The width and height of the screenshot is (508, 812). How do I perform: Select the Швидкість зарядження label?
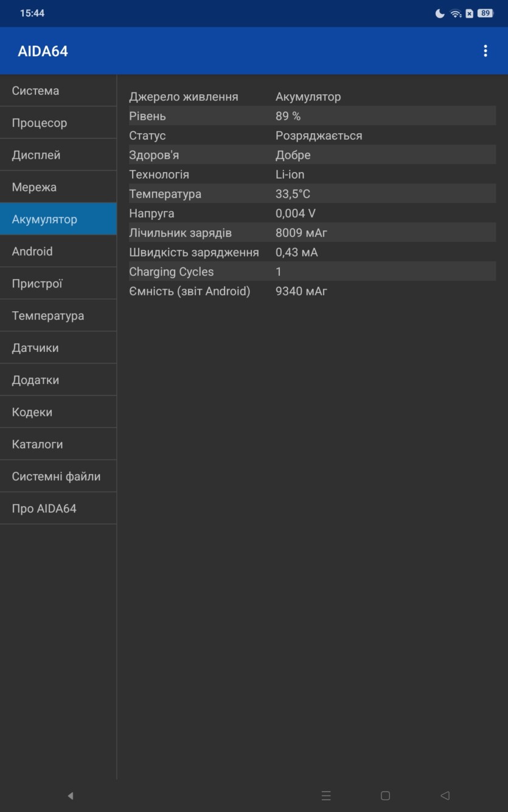tap(194, 252)
